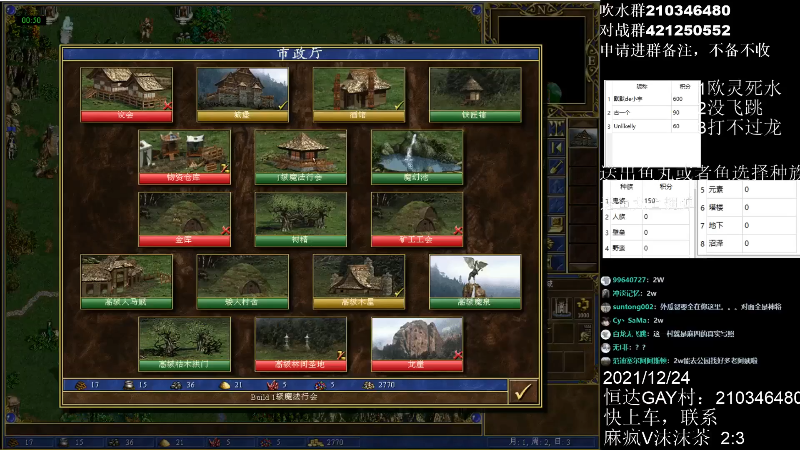This screenshot has height=450, width=800.
Task: Select the 高级魔泉 upgraded Enchanted Spring tile
Action: coord(475,282)
